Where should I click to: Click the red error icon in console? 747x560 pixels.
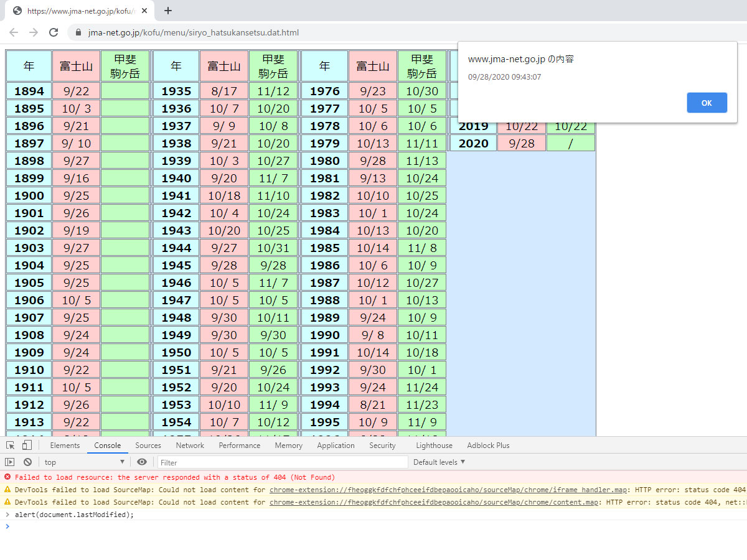coord(7,477)
